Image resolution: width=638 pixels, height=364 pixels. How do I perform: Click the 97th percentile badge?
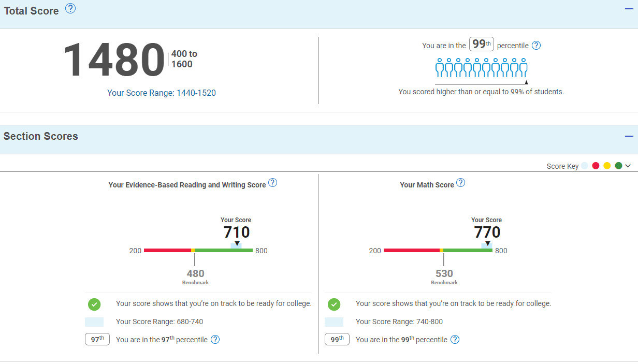[97, 340]
